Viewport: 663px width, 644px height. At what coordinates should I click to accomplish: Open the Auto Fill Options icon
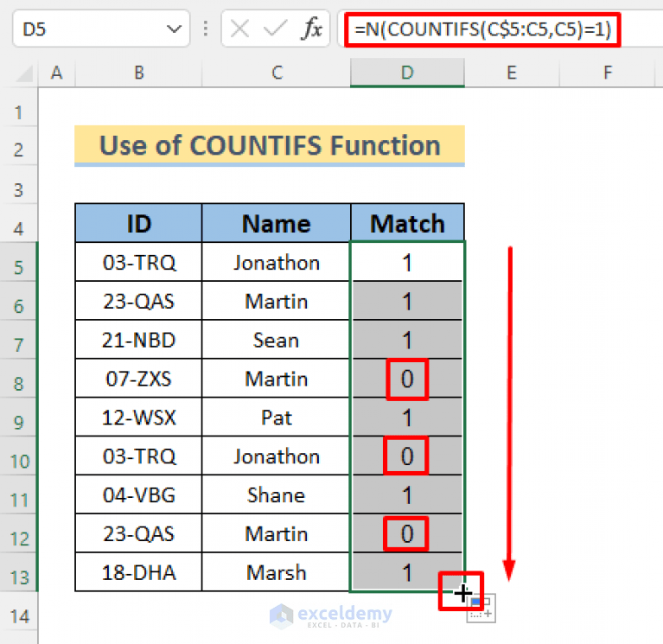point(481,609)
